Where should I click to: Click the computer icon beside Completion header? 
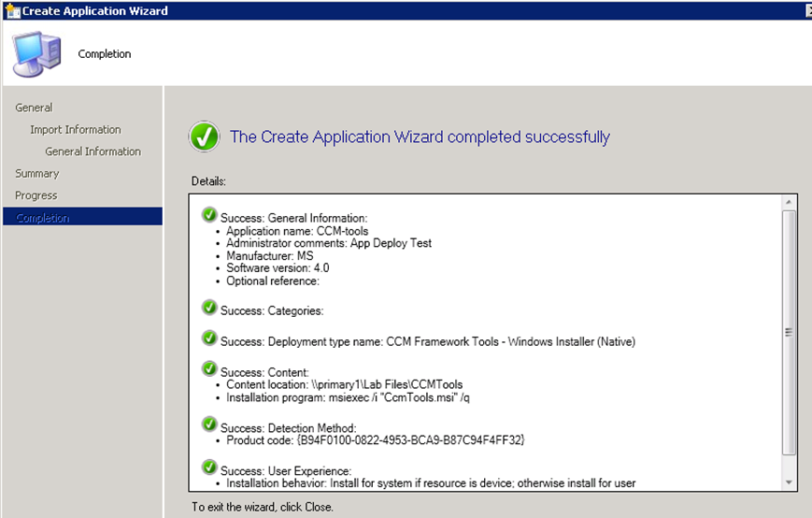tap(37, 54)
